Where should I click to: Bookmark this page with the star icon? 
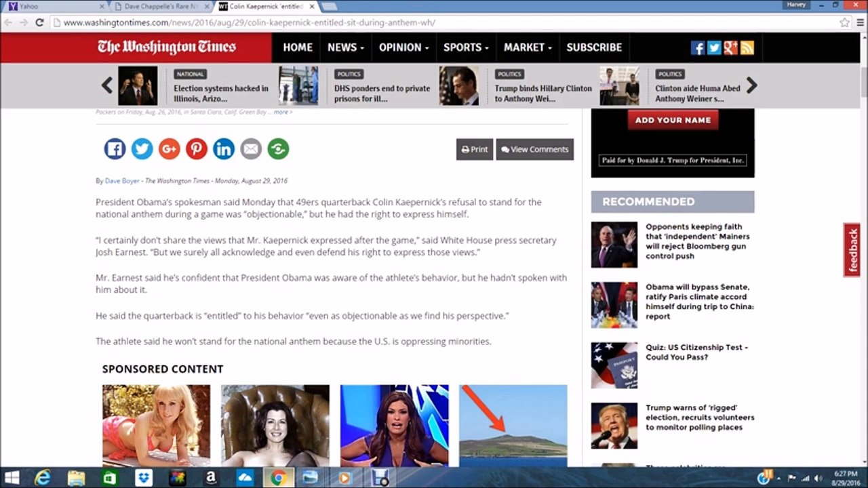pyautogui.click(x=844, y=22)
